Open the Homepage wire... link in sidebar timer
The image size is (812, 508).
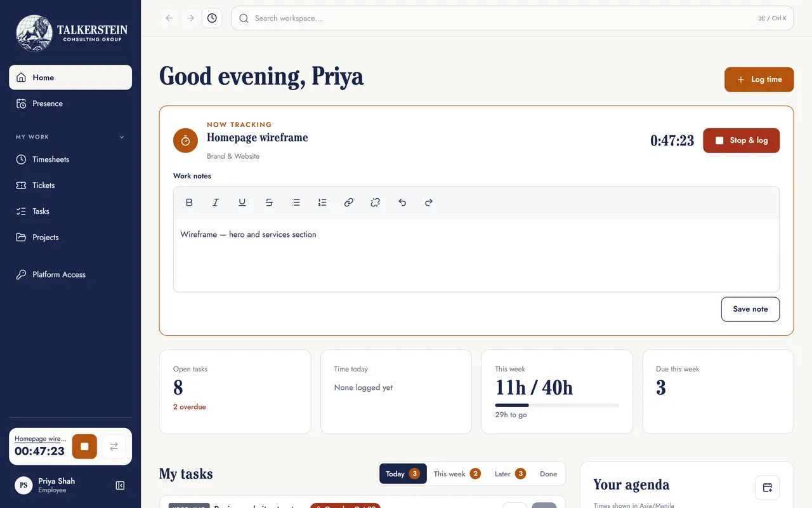[40, 439]
